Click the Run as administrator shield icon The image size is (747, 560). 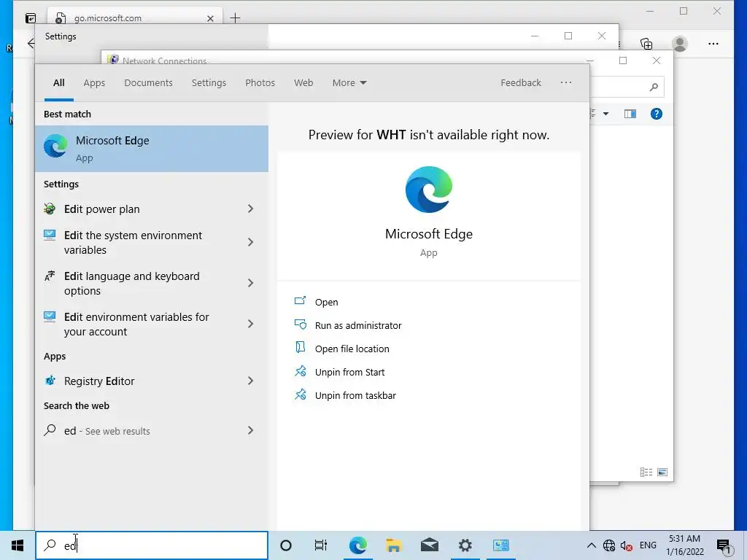tap(300, 324)
